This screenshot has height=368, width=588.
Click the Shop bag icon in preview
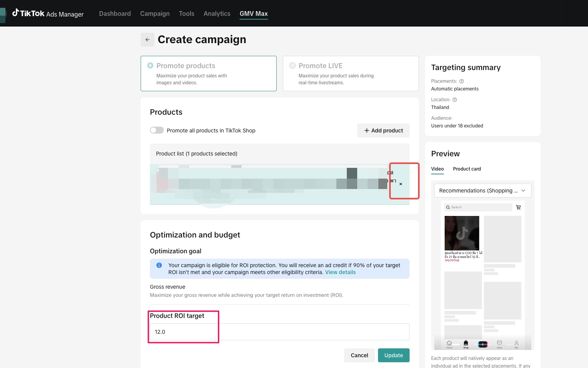click(466, 343)
